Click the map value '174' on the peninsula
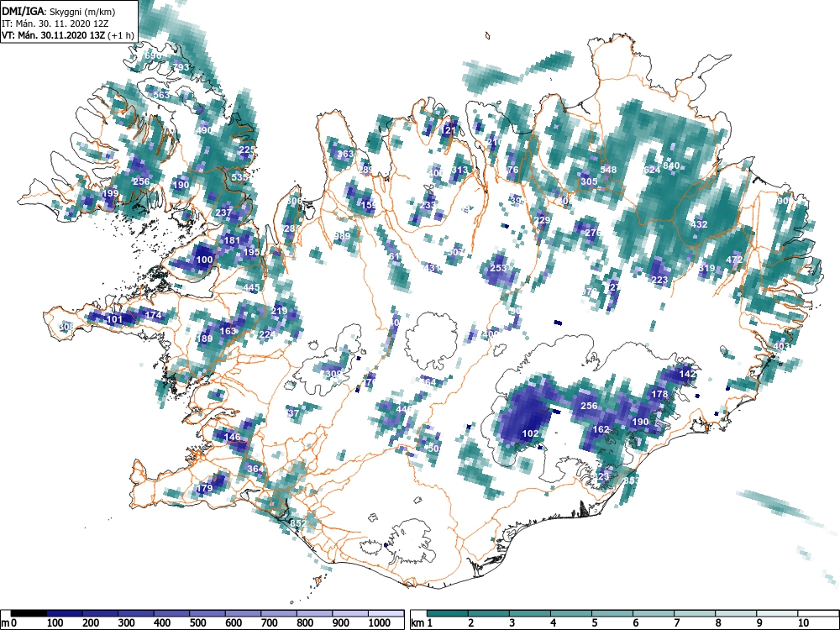The width and height of the screenshot is (840, 630). click(x=153, y=315)
